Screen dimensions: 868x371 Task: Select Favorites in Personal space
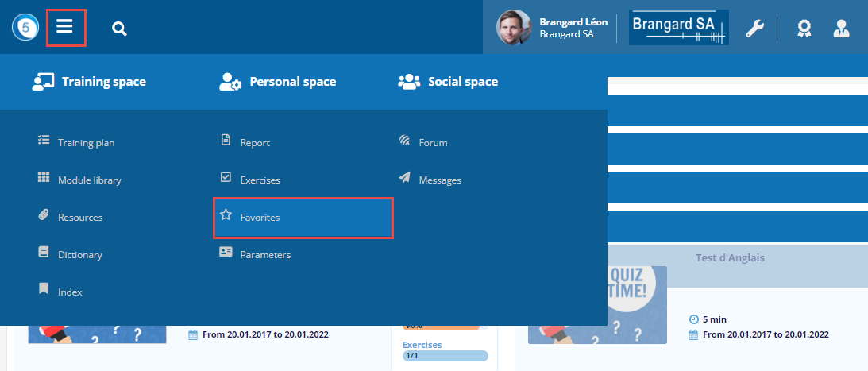point(260,218)
